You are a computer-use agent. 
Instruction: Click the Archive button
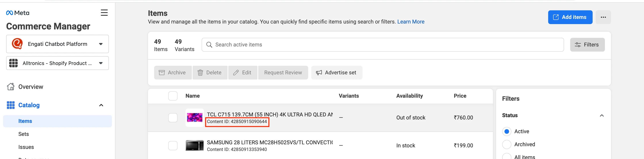pyautogui.click(x=173, y=72)
